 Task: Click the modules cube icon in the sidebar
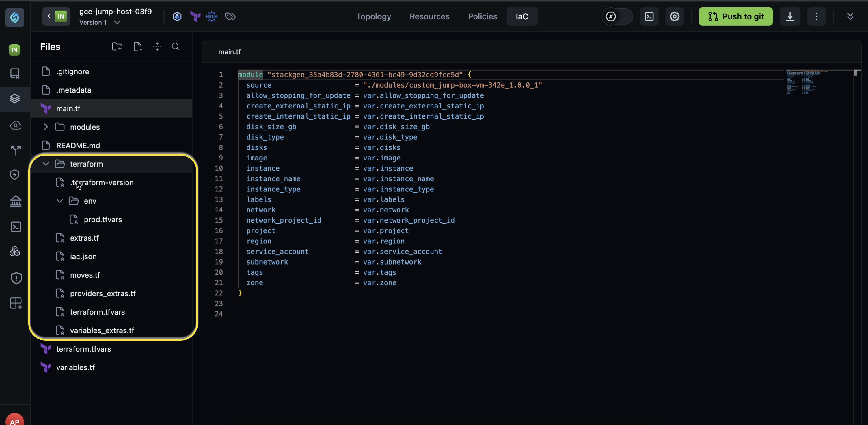(x=14, y=251)
